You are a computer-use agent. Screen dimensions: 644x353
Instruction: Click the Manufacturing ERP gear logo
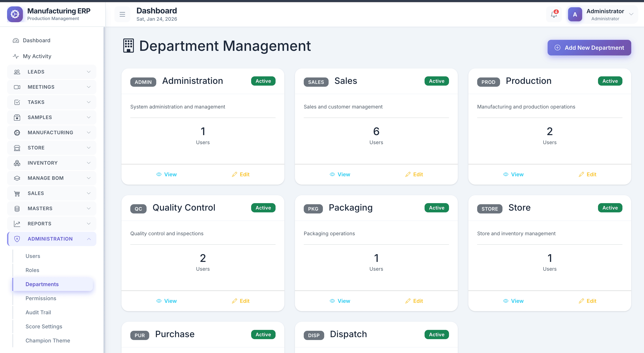pos(15,14)
